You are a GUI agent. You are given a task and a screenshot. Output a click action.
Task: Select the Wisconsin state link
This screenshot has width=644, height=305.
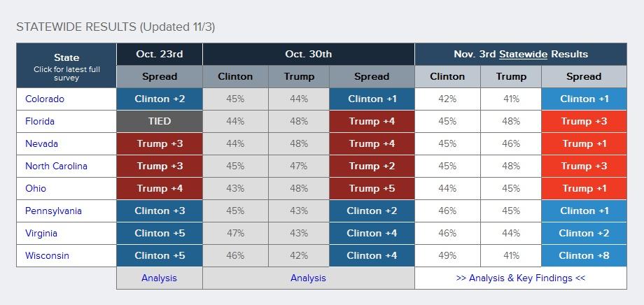coord(47,255)
